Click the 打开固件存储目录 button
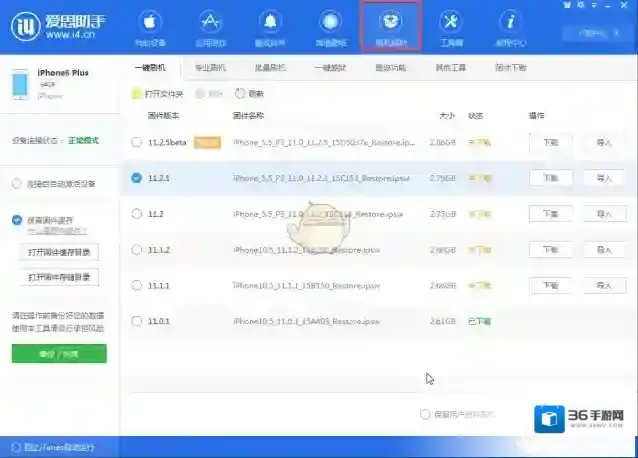This screenshot has width=638, height=458. pos(59,277)
